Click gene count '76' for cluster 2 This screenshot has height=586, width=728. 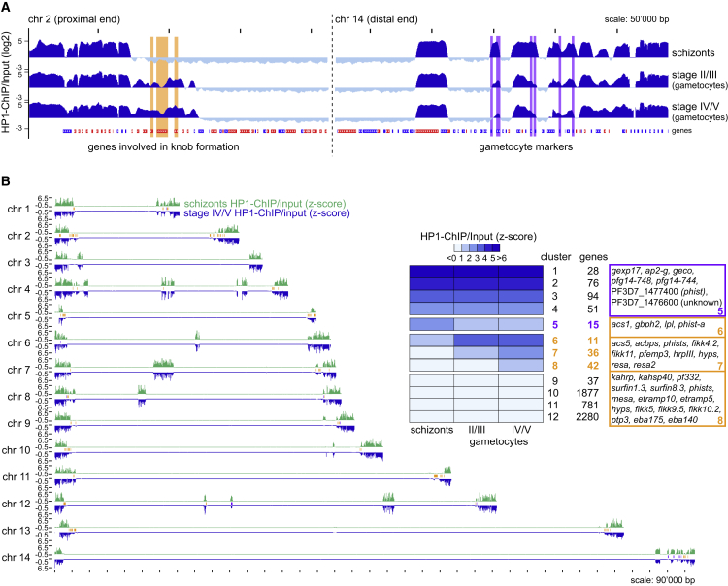tap(593, 283)
